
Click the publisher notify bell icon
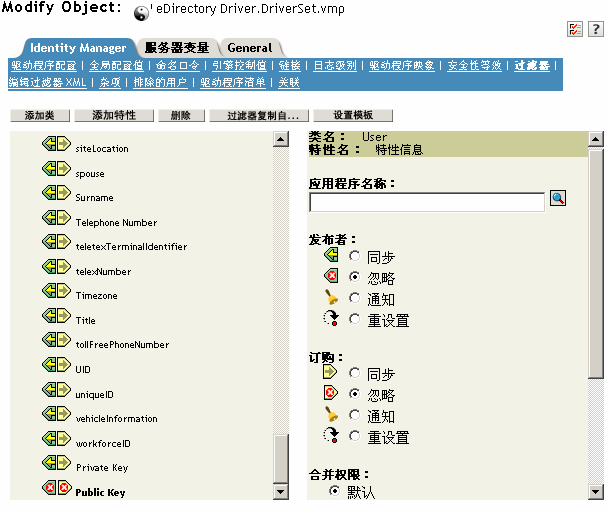pyautogui.click(x=331, y=297)
